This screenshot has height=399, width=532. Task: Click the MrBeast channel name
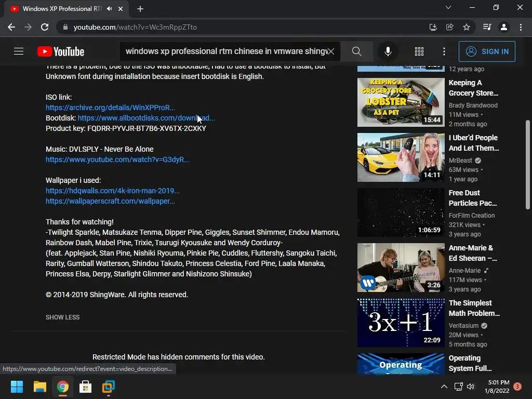pyautogui.click(x=460, y=161)
